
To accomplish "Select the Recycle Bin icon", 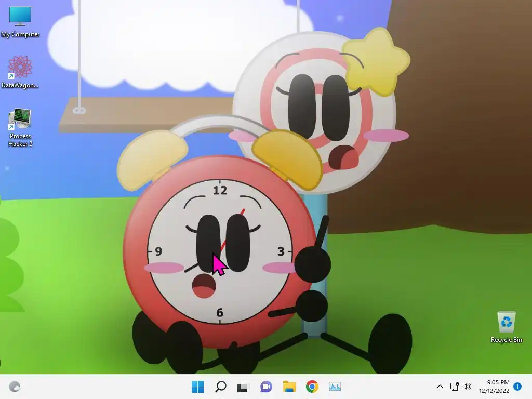I will coord(506,327).
